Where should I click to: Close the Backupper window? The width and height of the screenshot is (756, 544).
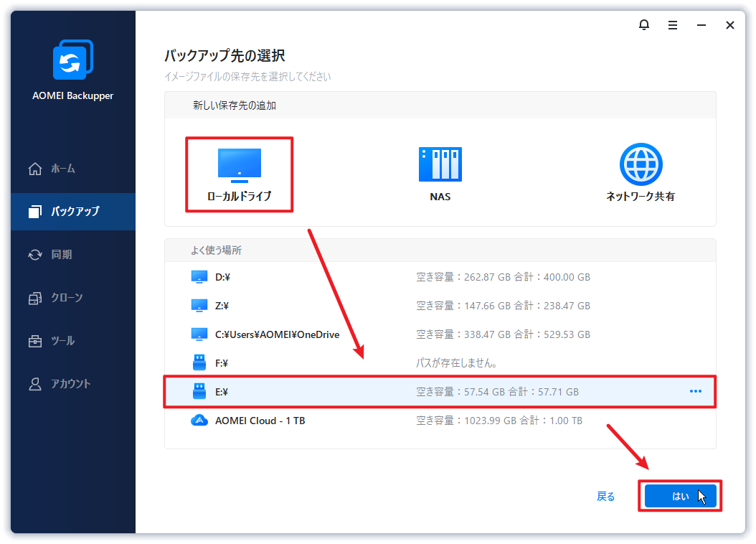(x=730, y=25)
